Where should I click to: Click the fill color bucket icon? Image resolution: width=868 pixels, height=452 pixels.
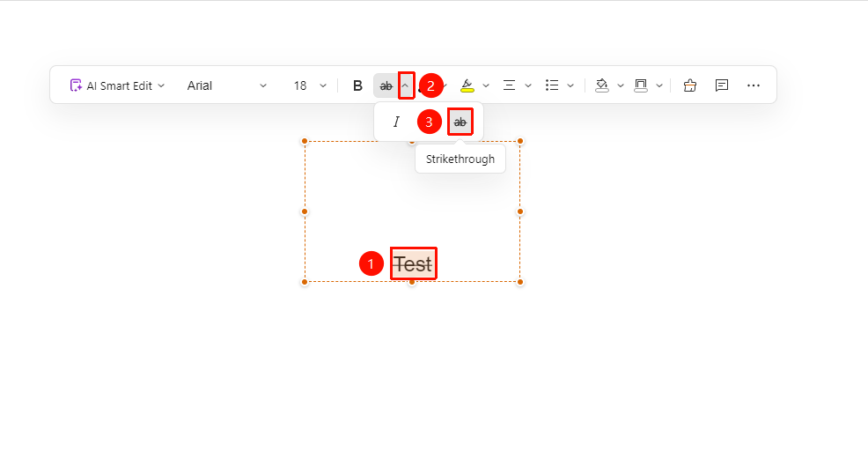602,85
